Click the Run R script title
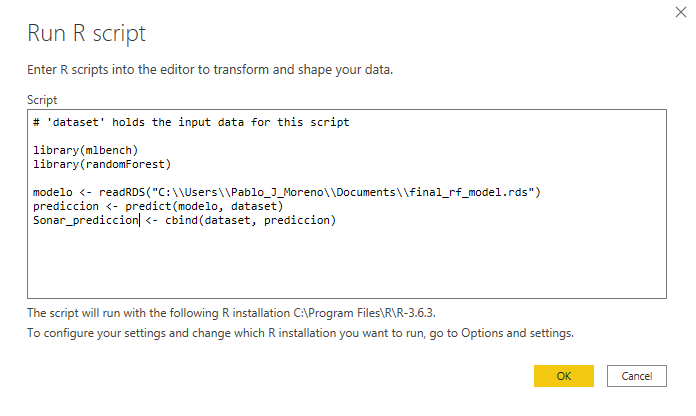 point(86,33)
